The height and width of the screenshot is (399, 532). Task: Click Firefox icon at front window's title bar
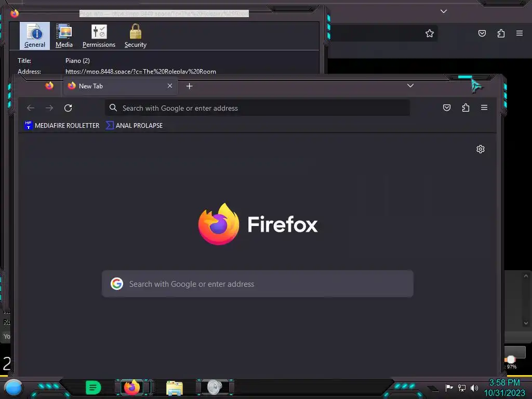coord(49,86)
